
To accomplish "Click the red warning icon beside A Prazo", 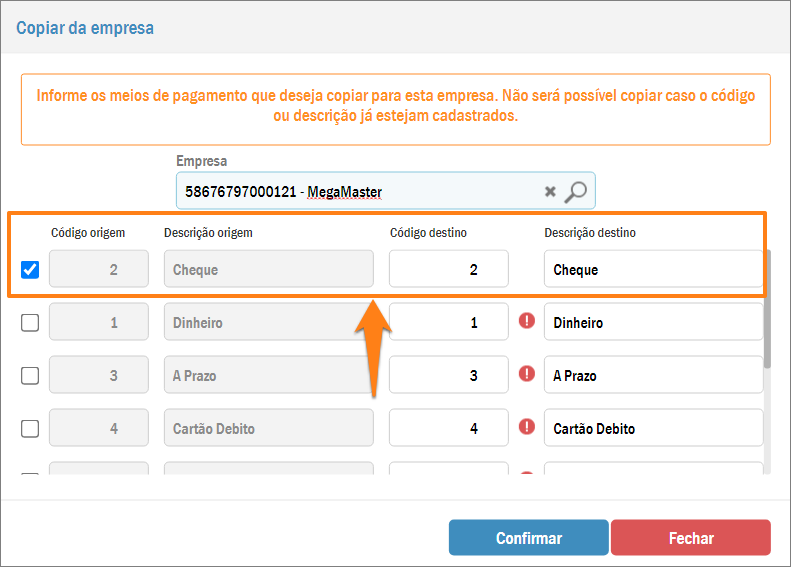I will point(527,375).
